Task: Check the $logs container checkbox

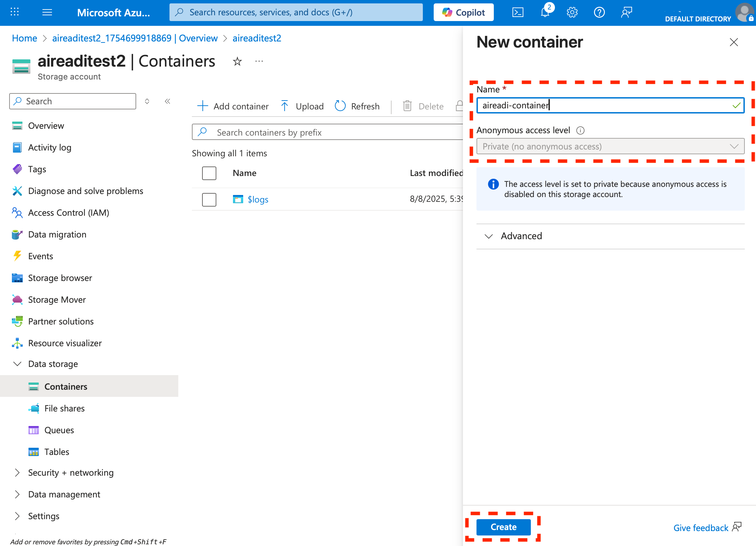Action: click(x=209, y=199)
